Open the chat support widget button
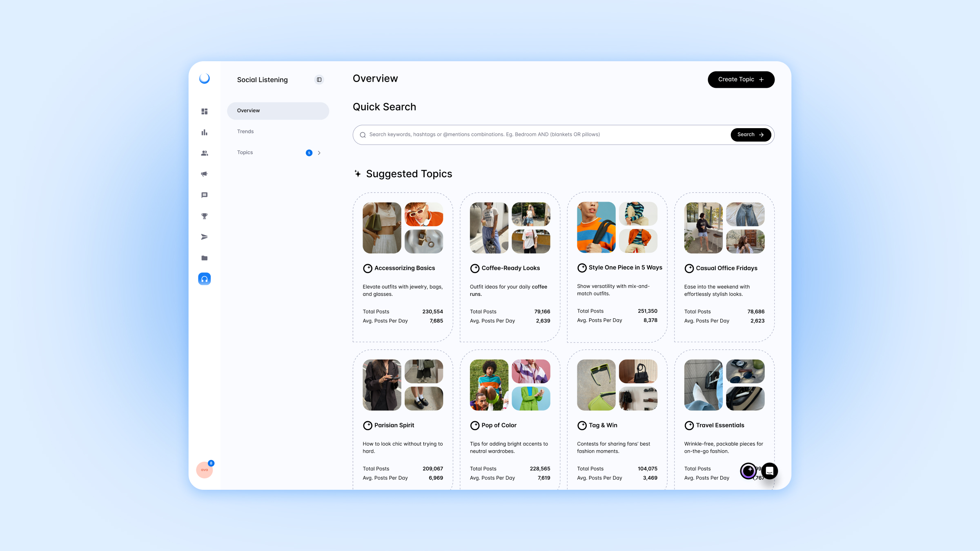Image resolution: width=980 pixels, height=551 pixels. coord(770,471)
